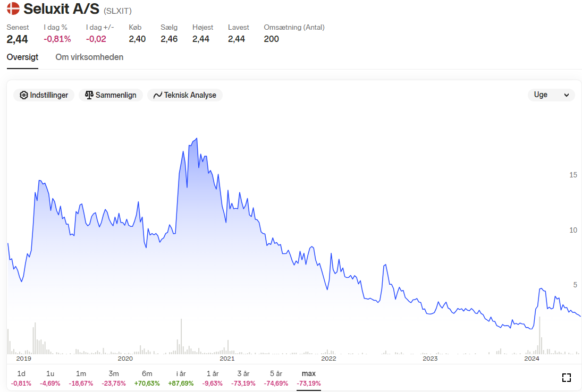
Task: Click the 2020 label on the time axis
Action: [x=125, y=359]
